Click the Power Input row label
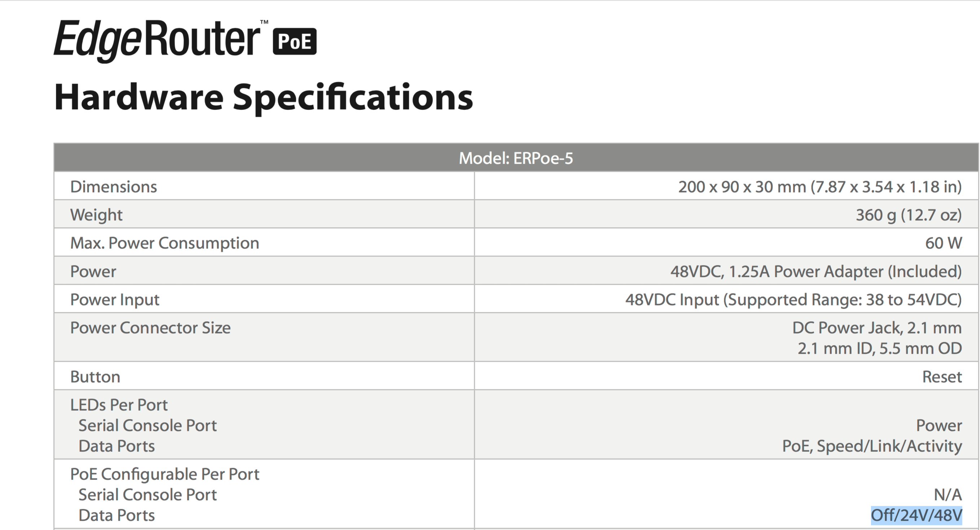This screenshot has height=530, width=980. pyautogui.click(x=114, y=300)
